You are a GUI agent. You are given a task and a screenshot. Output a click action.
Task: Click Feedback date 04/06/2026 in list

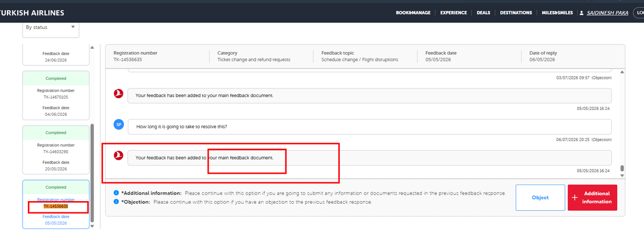pos(56,114)
